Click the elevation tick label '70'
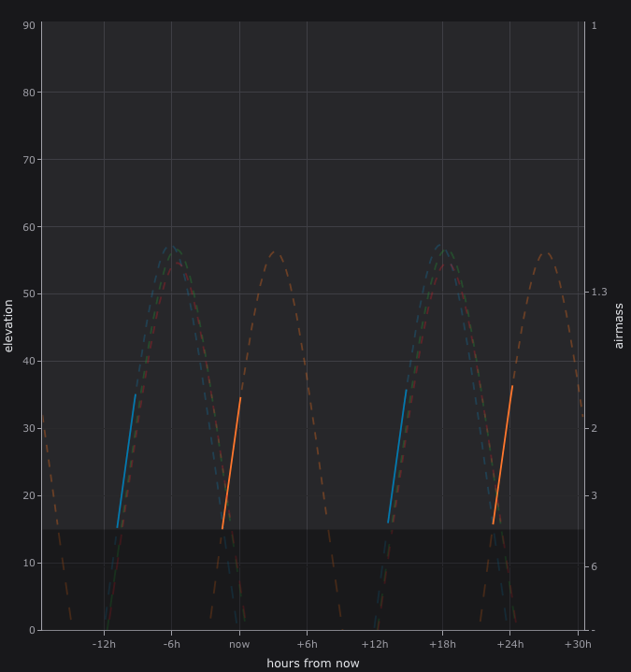Viewport: 631px width, 672px height. [x=29, y=160]
